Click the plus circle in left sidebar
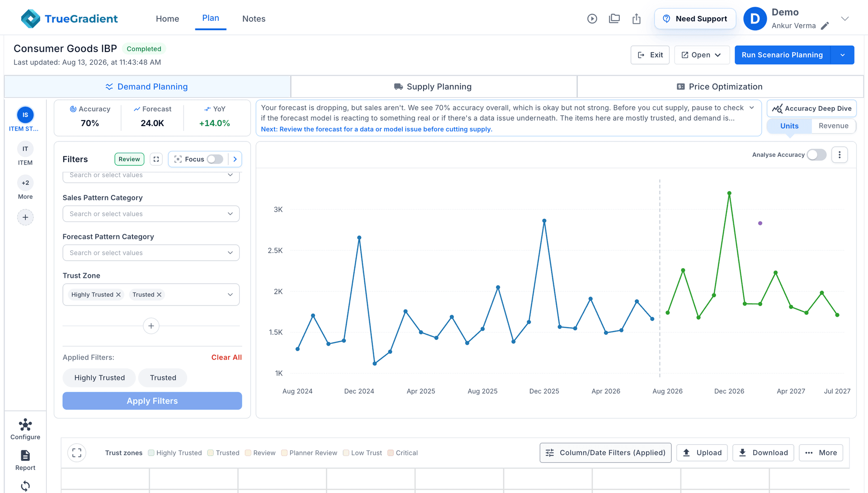 [x=25, y=217]
